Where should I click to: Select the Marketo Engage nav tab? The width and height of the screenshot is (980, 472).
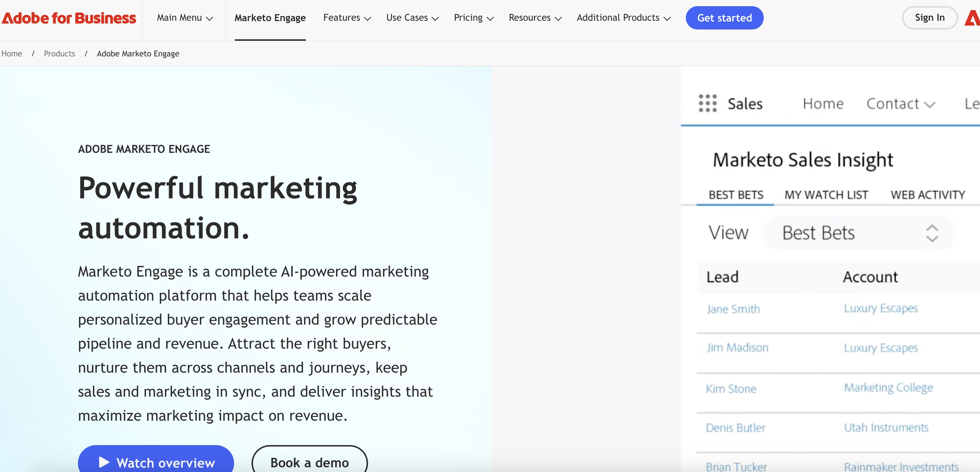point(270,18)
